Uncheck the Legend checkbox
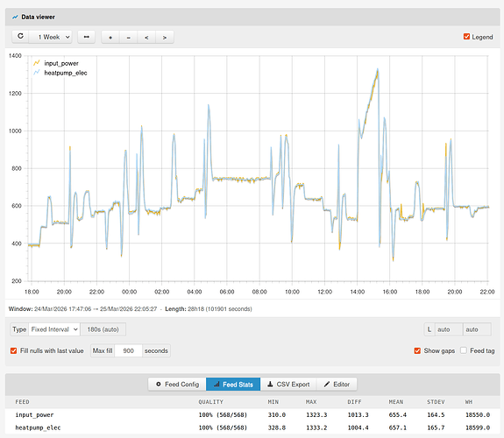 pyautogui.click(x=466, y=37)
